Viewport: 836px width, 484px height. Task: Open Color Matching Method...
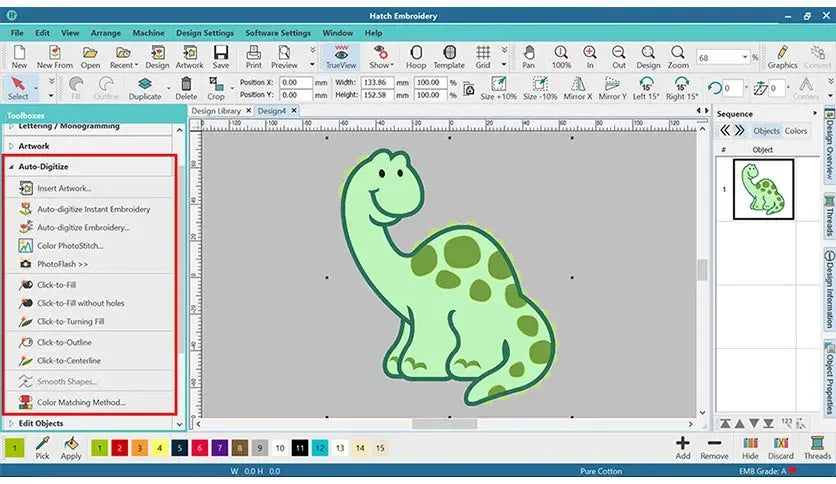[x=81, y=402]
